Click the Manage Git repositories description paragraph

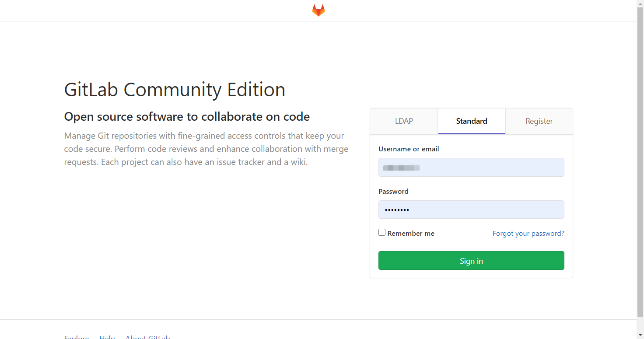(x=206, y=149)
